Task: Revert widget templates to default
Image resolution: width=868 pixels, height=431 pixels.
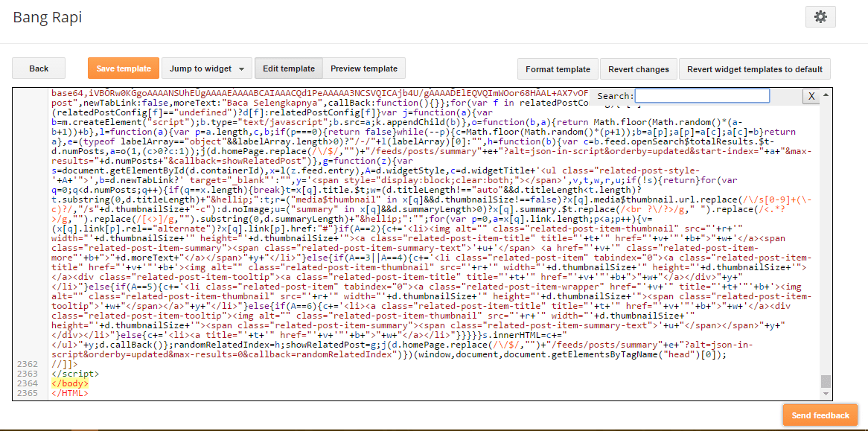Action: (x=755, y=69)
